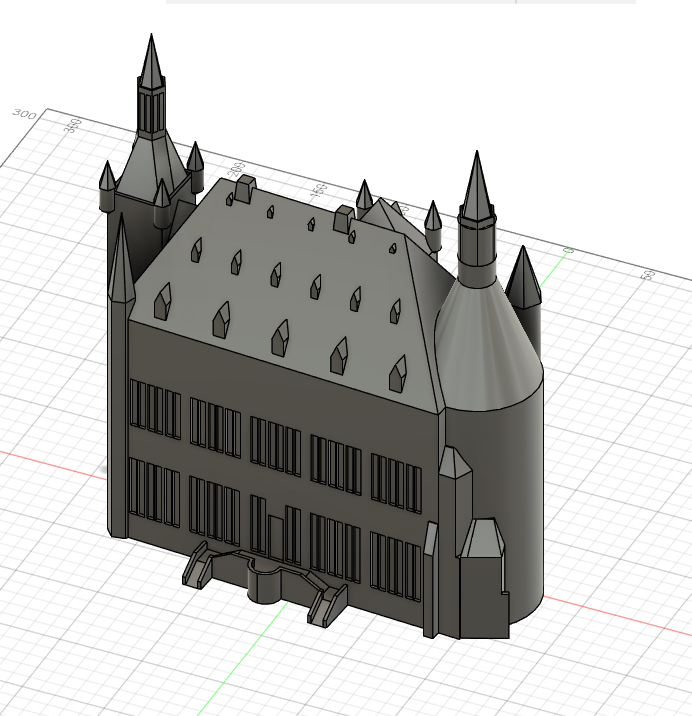Viewport: 692px width, 716px height.
Task: Click the grid label "50"
Action: (x=649, y=275)
